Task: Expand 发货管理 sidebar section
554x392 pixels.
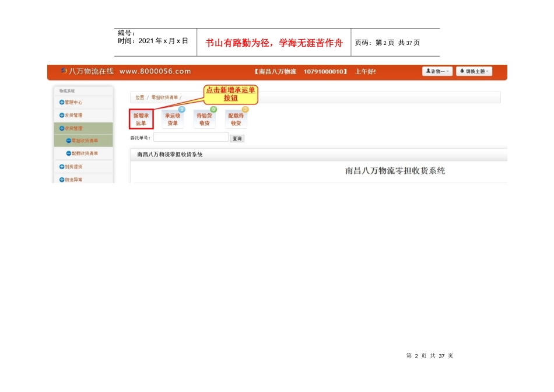Action: tap(83, 116)
